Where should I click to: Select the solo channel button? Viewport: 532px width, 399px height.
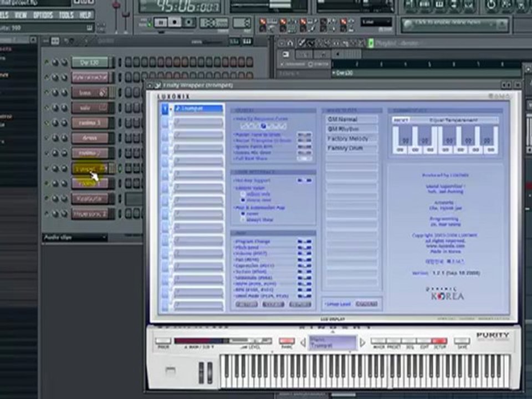[90, 108]
